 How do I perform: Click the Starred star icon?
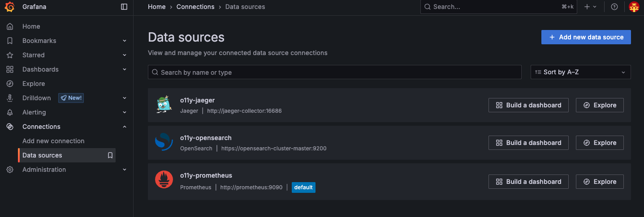(10, 55)
